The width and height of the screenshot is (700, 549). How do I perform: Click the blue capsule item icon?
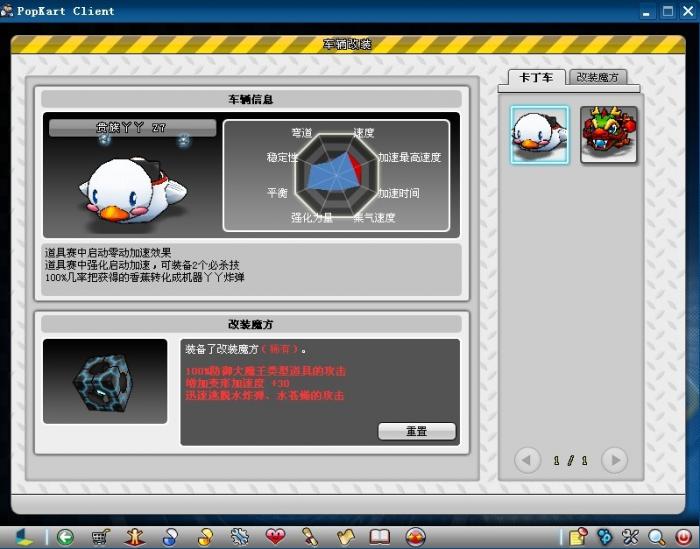click(x=170, y=537)
